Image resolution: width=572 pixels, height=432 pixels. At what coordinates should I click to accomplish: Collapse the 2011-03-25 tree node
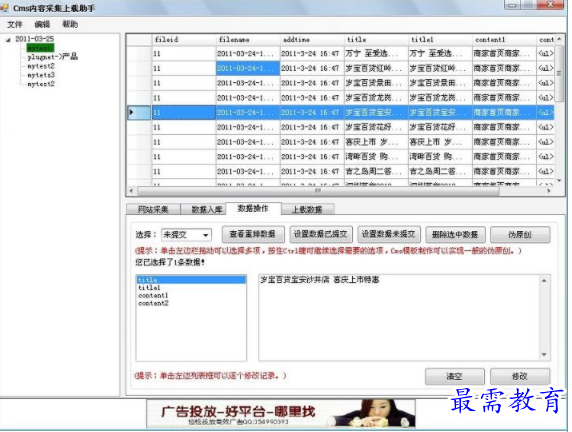[8, 40]
